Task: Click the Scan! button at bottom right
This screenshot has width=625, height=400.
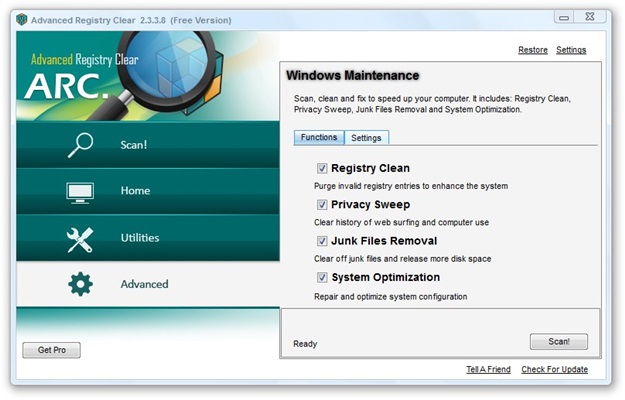Action: [x=558, y=342]
